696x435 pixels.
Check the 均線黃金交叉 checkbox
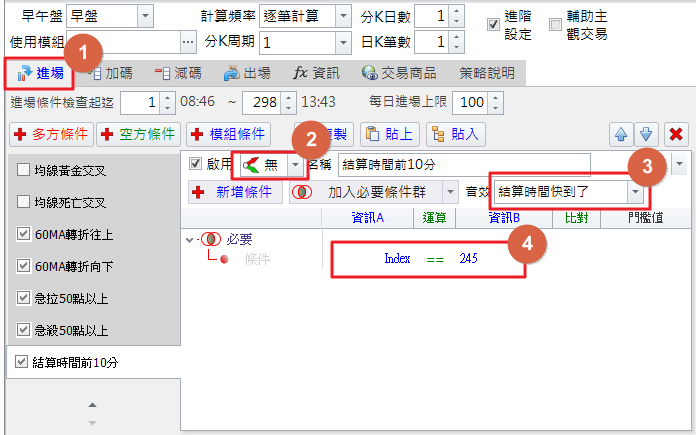click(x=23, y=170)
